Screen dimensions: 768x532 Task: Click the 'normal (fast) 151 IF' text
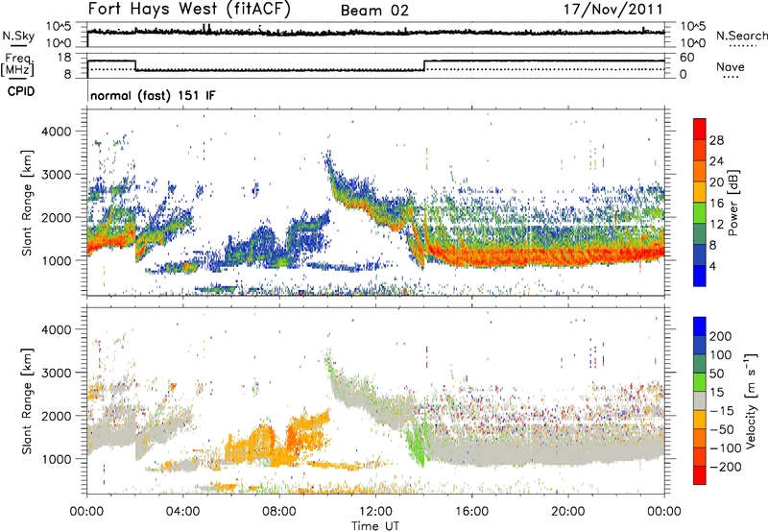153,95
